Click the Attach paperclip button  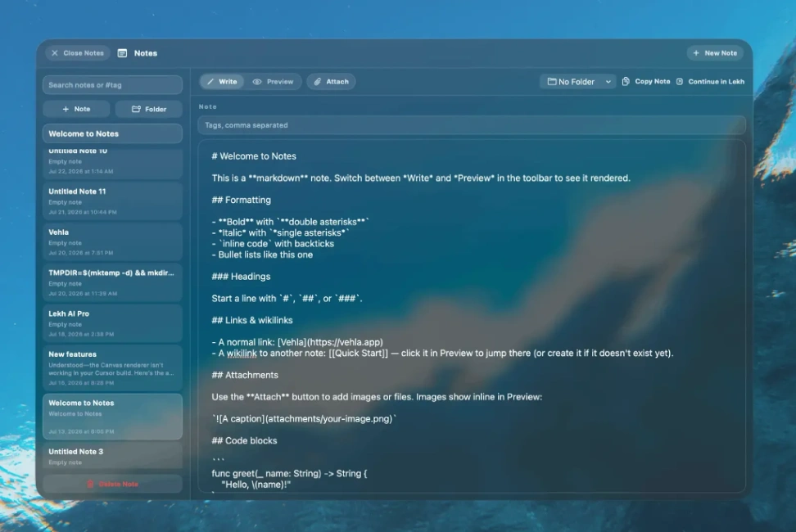pos(331,82)
